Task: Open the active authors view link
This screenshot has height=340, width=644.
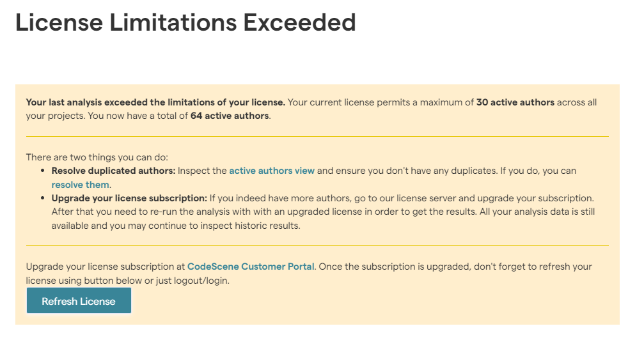Action: [272, 171]
